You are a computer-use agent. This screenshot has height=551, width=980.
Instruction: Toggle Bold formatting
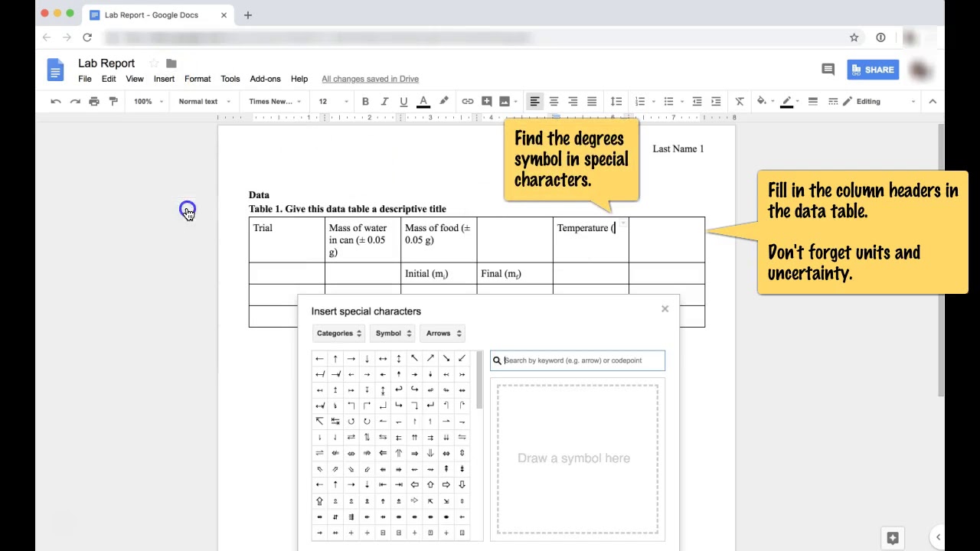[365, 101]
